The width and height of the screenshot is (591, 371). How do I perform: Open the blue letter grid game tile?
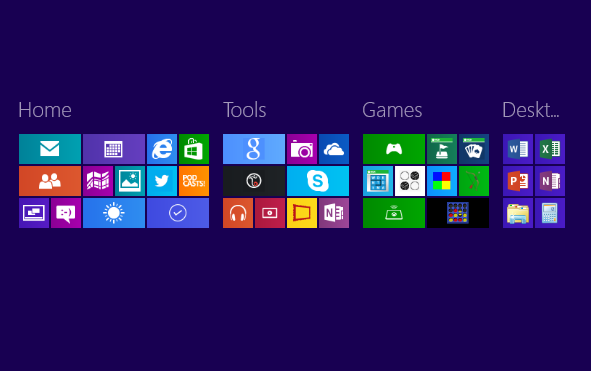click(x=378, y=181)
